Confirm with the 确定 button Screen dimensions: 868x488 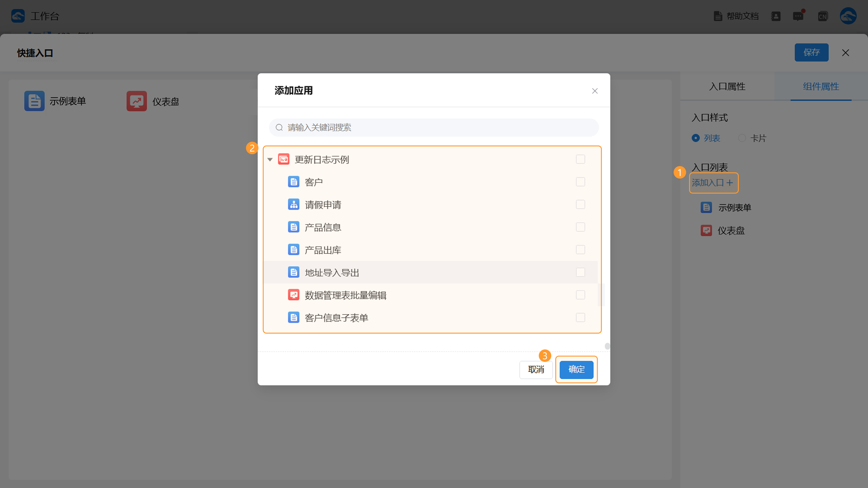576,370
